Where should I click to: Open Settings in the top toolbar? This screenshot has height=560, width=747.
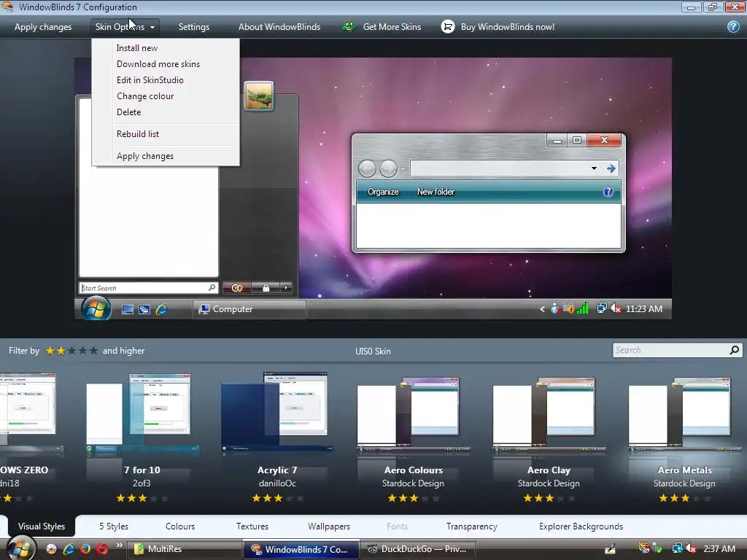(194, 27)
